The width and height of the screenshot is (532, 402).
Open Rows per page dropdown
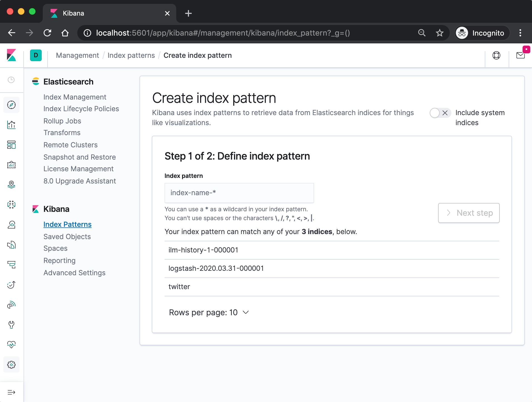(209, 312)
